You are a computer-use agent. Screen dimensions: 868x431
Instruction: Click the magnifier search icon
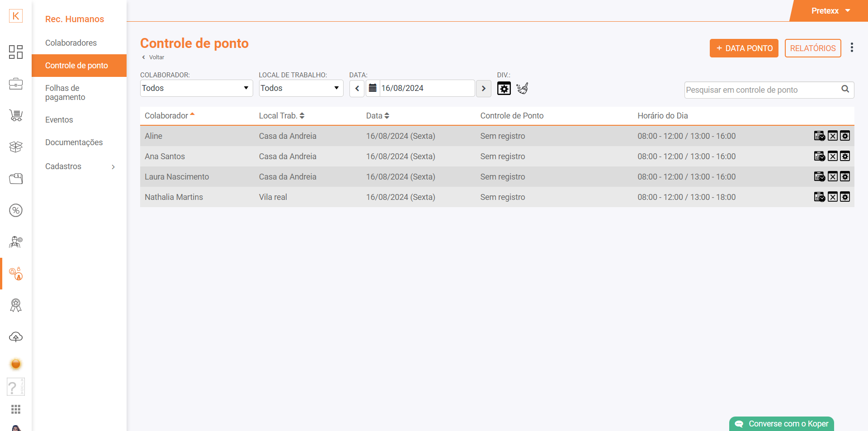pos(845,89)
